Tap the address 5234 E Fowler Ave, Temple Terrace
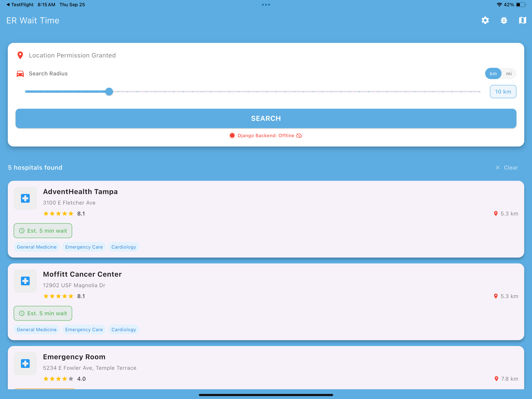The width and height of the screenshot is (532, 399). click(x=90, y=368)
